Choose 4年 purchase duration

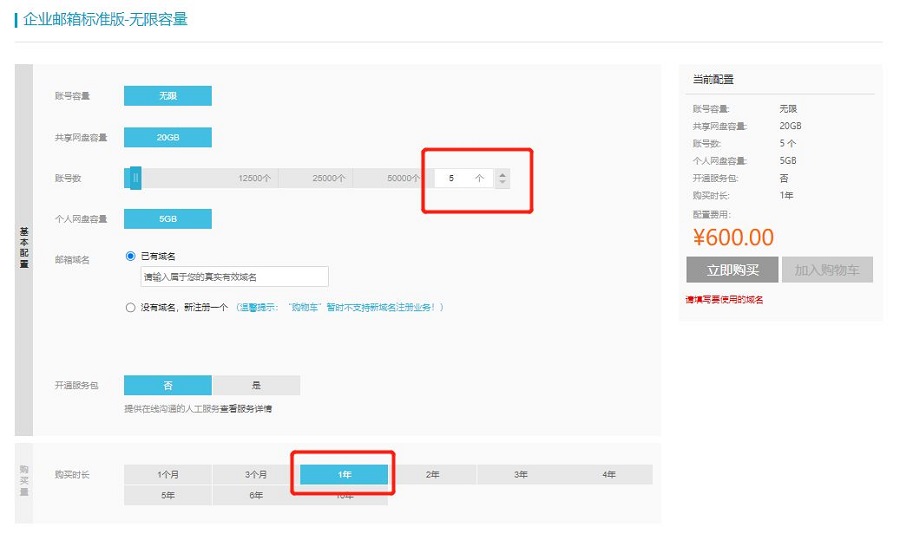pyautogui.click(x=609, y=475)
